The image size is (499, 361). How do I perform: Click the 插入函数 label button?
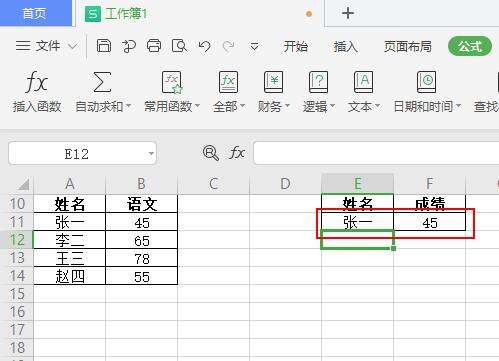pos(37,107)
